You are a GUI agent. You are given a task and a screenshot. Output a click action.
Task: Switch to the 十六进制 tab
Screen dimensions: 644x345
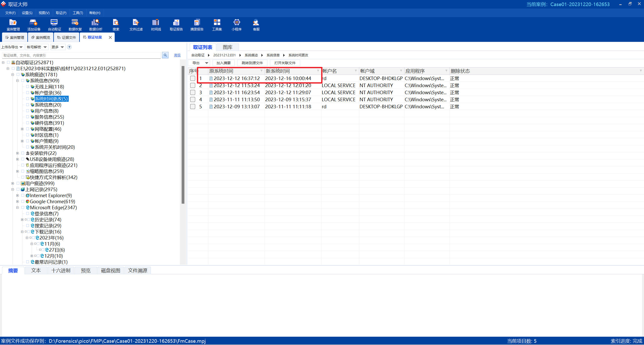pos(61,270)
